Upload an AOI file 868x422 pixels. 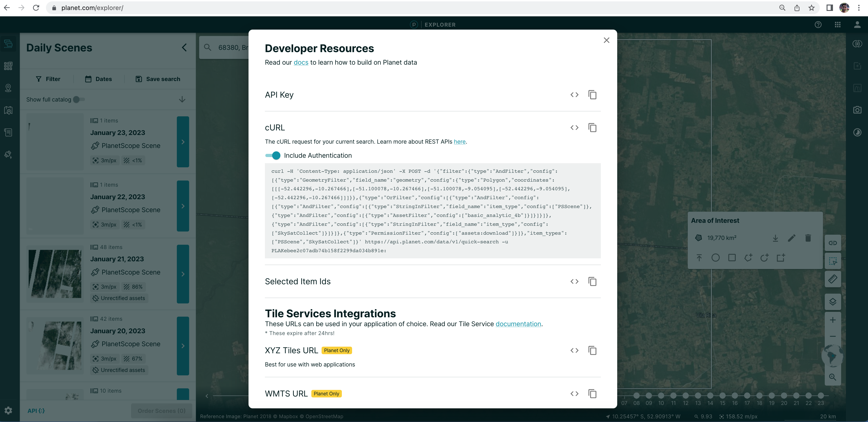[699, 258]
